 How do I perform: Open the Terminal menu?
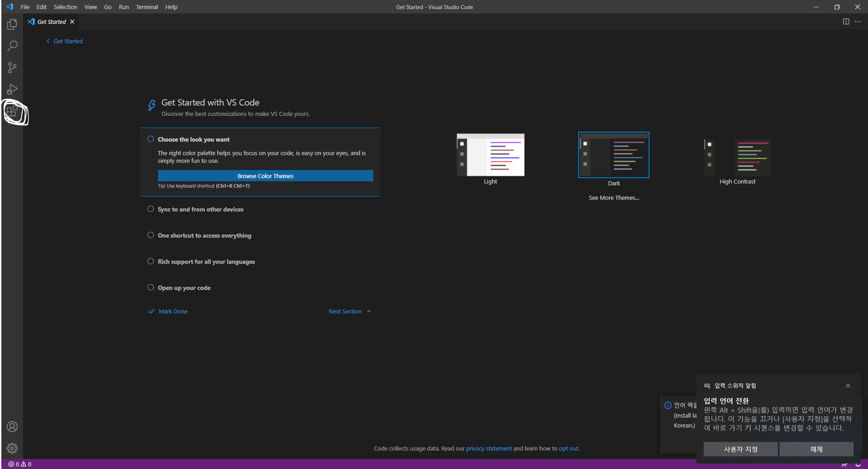[x=147, y=7]
